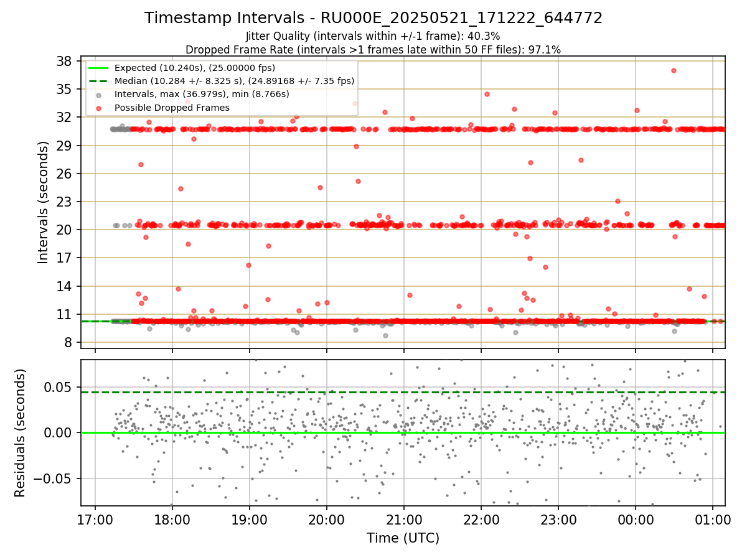Click the 20 interval tick label
Screen dimensions: 747x560
tap(64, 230)
